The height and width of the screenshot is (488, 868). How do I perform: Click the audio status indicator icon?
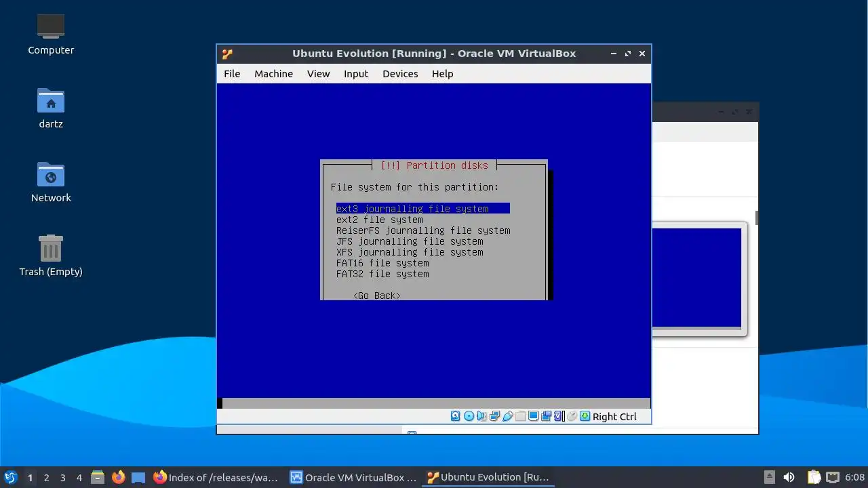click(x=481, y=416)
